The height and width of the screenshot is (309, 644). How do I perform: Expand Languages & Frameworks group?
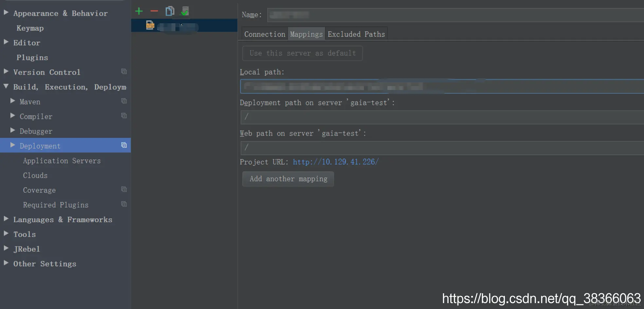6,219
